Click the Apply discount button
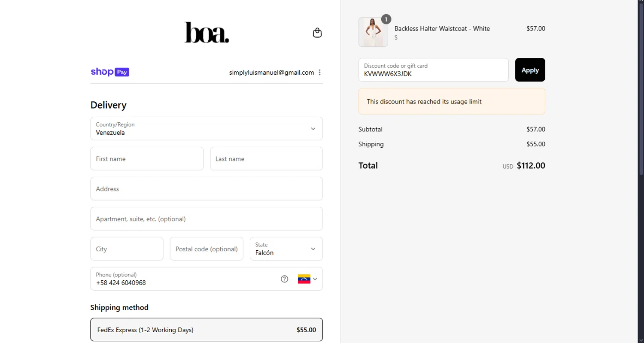 (x=530, y=70)
